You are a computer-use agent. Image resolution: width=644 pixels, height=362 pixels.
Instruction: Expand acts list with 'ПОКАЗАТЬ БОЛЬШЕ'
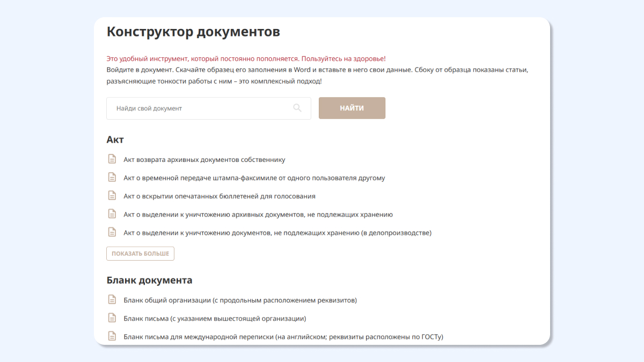[140, 254]
